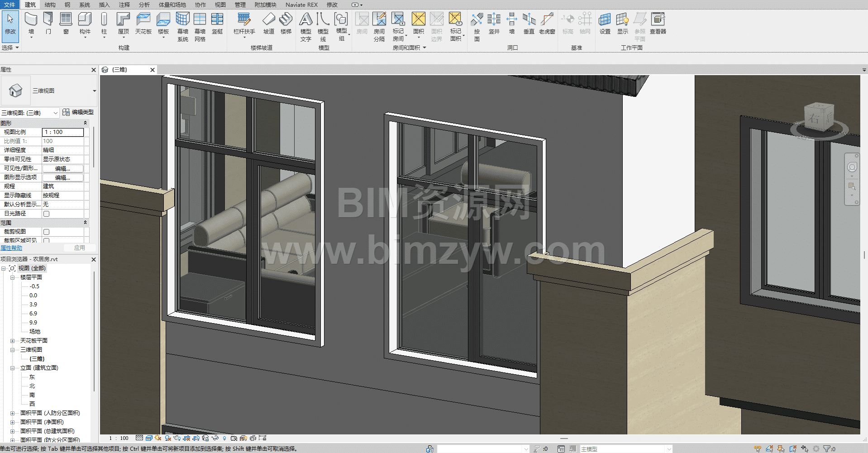Select the 墙 (Wall) tool
The width and height of the screenshot is (868, 453).
[31, 24]
